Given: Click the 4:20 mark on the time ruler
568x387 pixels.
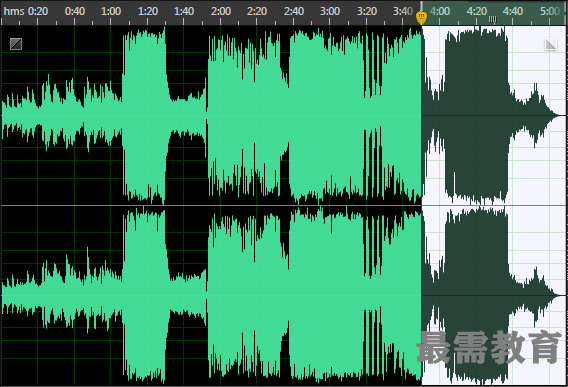Looking at the screenshot, I should click(x=477, y=11).
